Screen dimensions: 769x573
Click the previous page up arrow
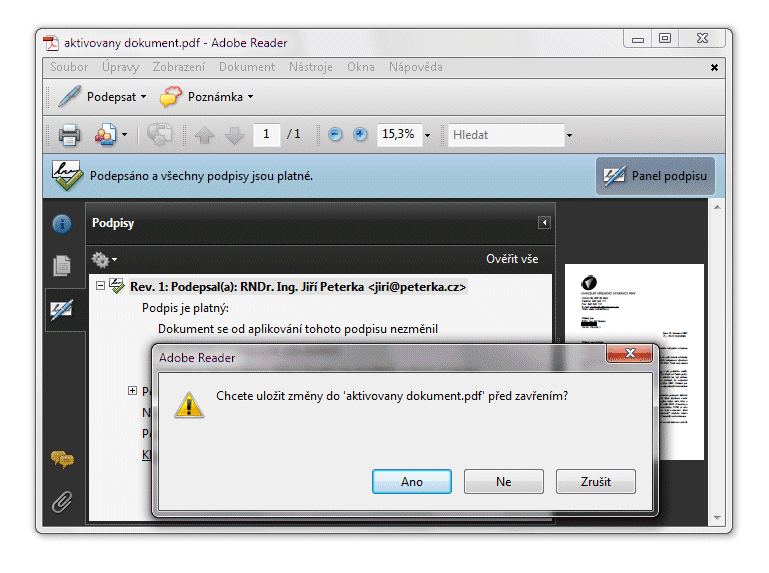[205, 135]
